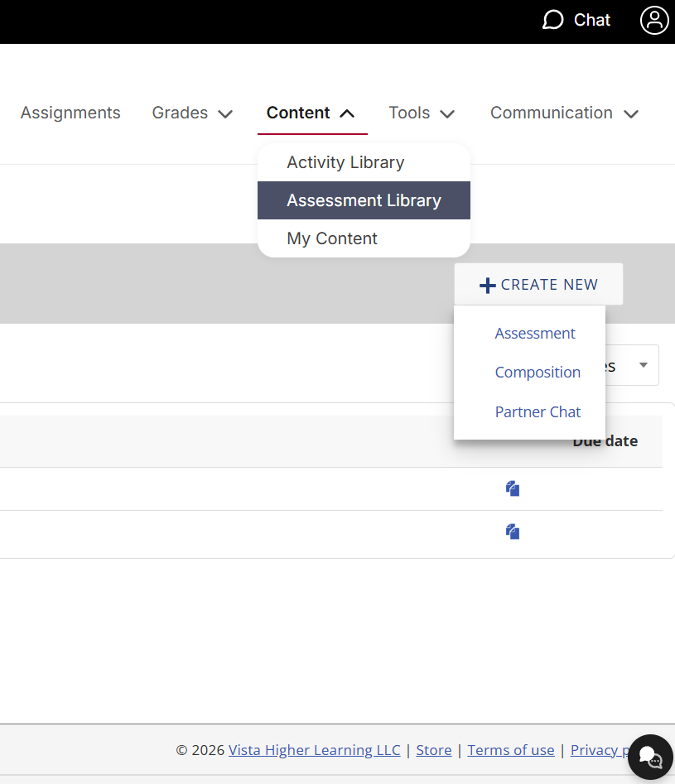Open the floating support chat bubble
The height and width of the screenshot is (784, 675).
(650, 757)
